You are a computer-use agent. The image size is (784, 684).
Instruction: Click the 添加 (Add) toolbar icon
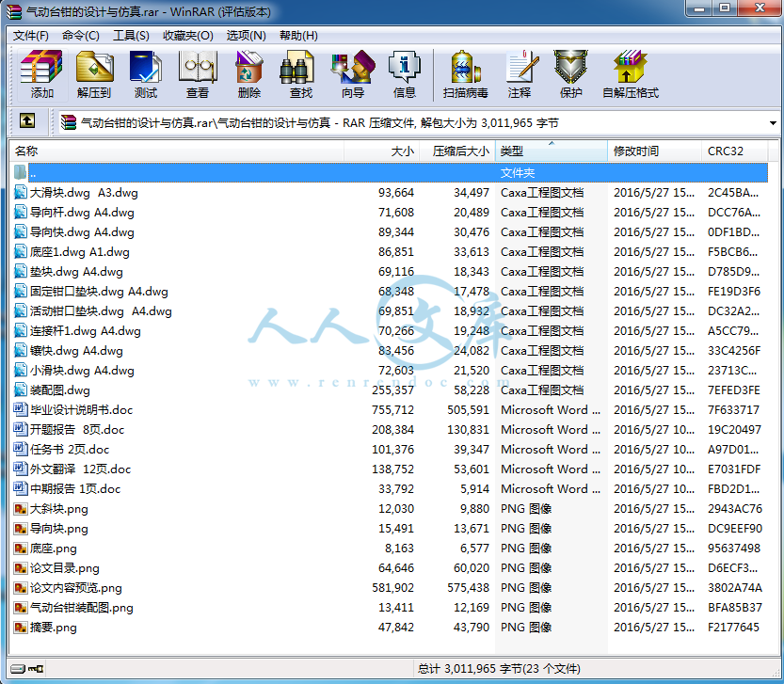coord(41,74)
